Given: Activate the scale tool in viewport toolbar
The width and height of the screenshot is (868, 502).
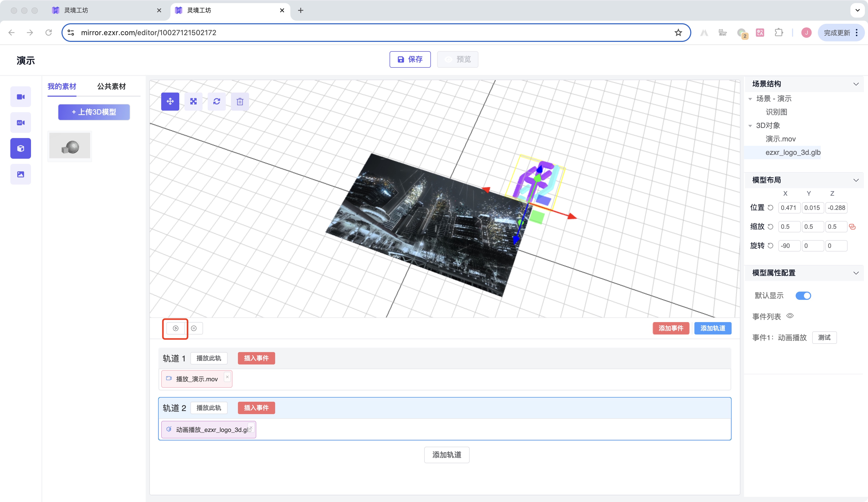Looking at the screenshot, I should point(193,101).
